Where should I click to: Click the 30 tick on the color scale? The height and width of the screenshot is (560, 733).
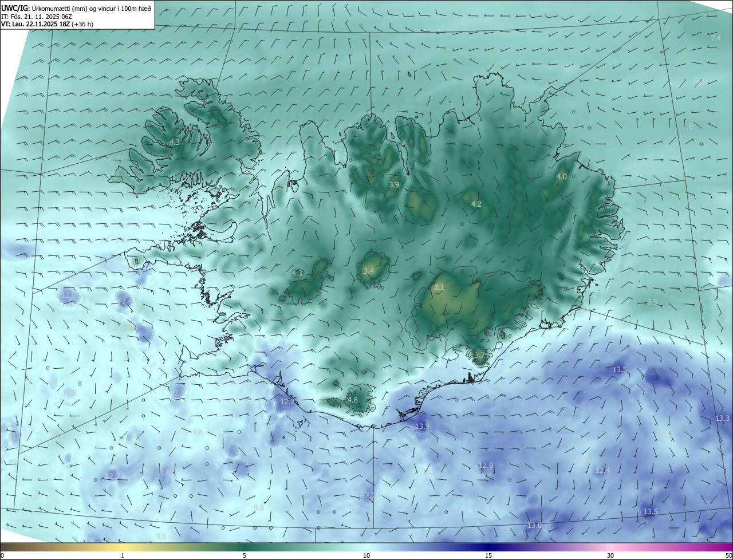click(x=610, y=556)
